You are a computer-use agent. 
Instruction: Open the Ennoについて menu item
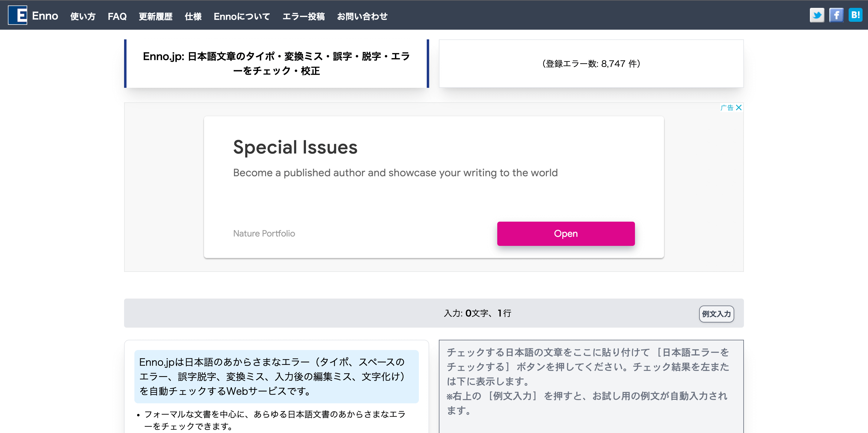coord(242,16)
